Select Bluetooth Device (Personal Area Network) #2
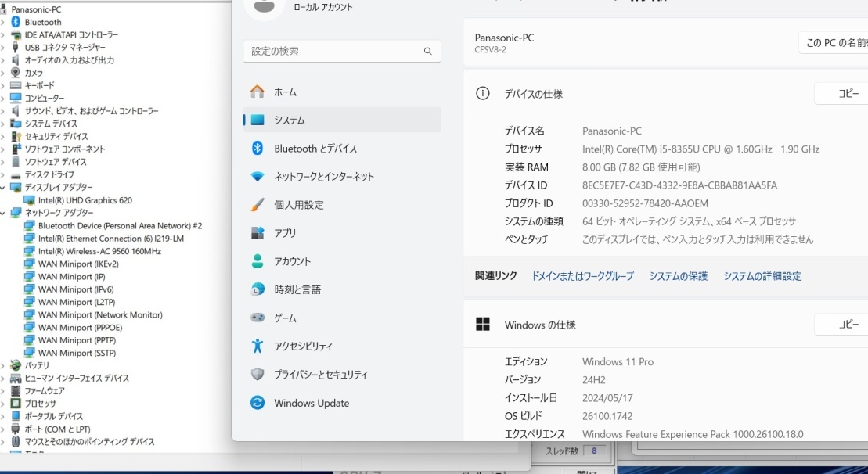The height and width of the screenshot is (474, 868). pos(120,226)
